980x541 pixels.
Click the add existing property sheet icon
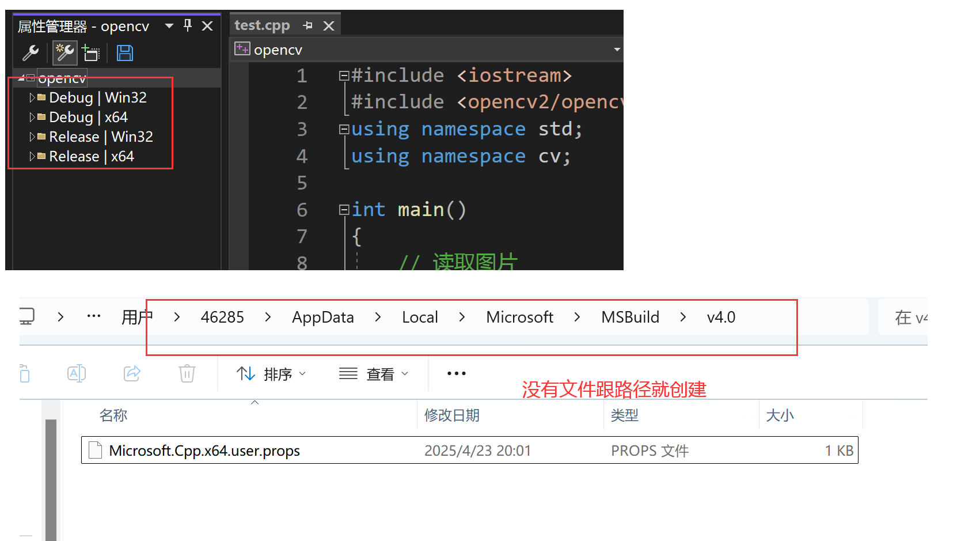click(x=90, y=53)
